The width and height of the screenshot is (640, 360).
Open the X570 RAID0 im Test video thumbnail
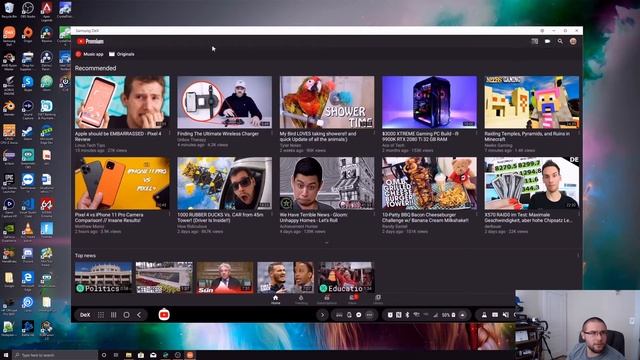tap(532, 183)
